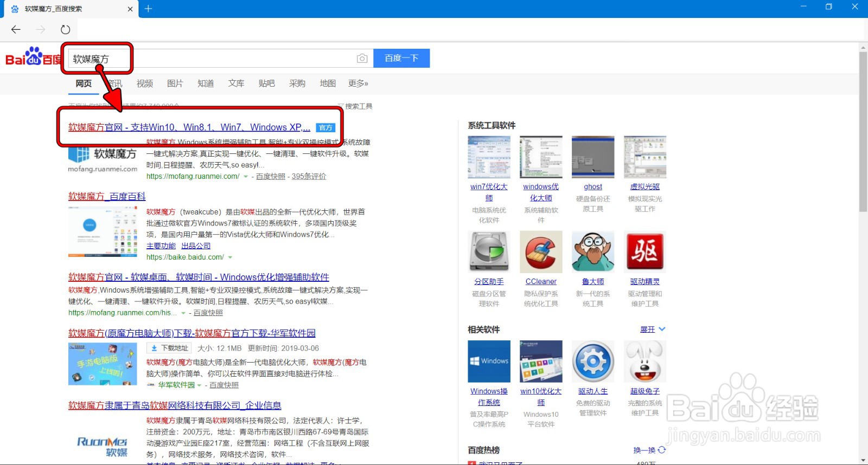This screenshot has height=465, width=868.
Task: Open camera image search in the search box
Action: 362,59
